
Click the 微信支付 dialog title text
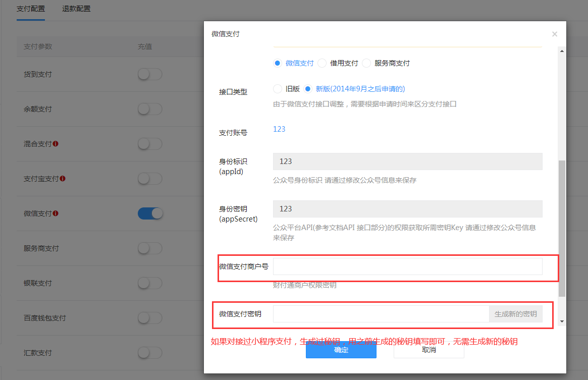pos(226,34)
